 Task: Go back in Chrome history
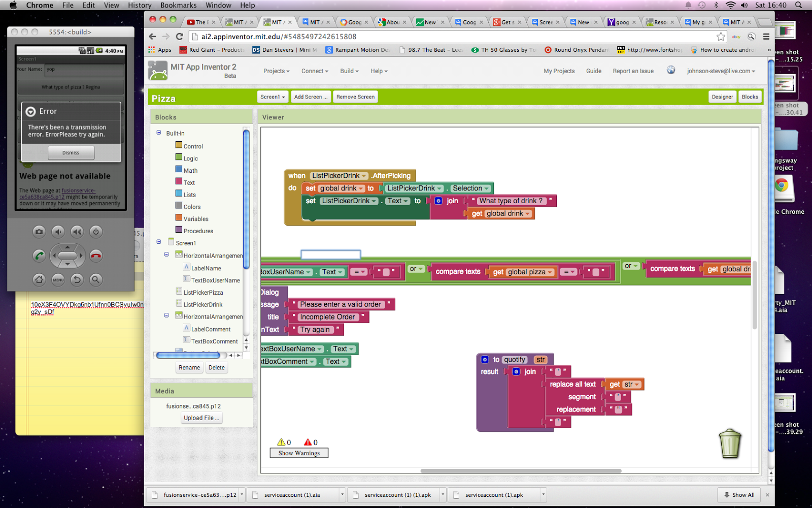pos(153,37)
